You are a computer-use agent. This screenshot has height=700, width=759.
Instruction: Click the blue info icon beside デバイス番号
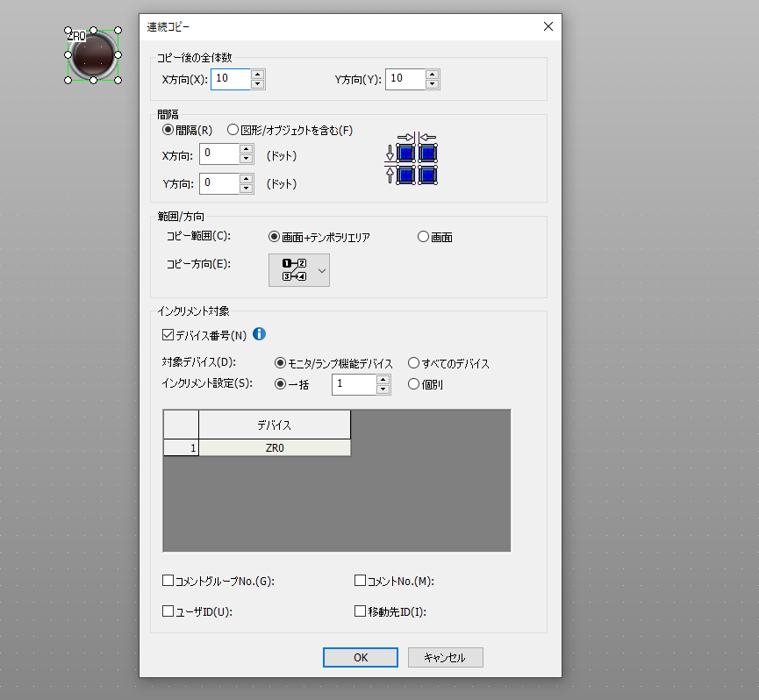[259, 334]
